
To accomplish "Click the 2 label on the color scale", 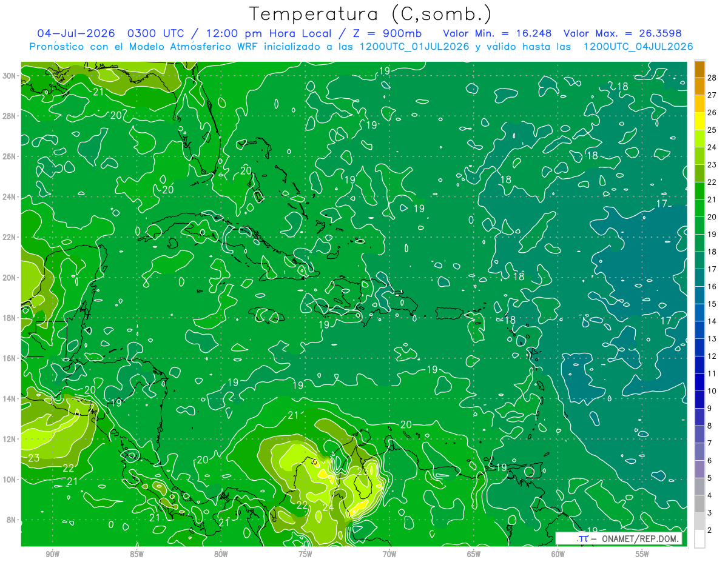I will coord(710,530).
